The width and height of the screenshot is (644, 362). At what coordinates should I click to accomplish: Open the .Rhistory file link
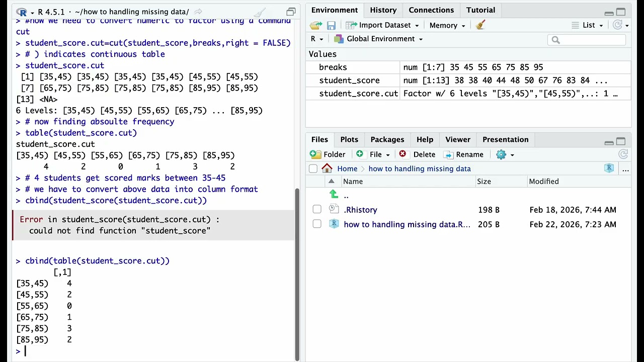[x=360, y=210]
